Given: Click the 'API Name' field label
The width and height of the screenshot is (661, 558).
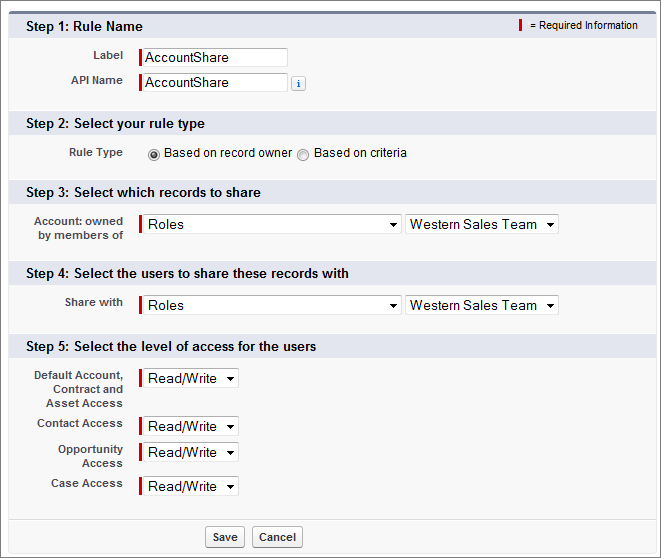Looking at the screenshot, I should click(x=97, y=80).
